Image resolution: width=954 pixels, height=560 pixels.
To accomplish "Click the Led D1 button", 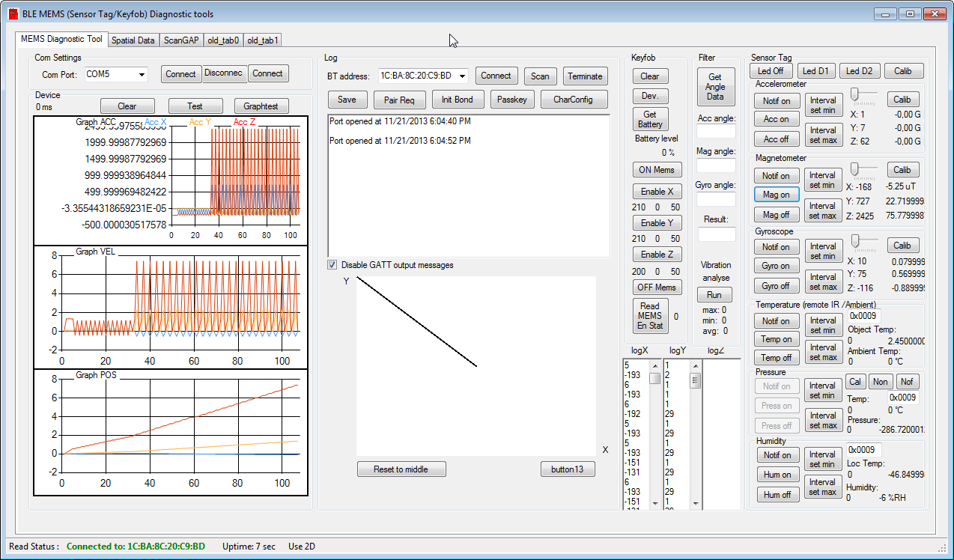I will click(815, 71).
